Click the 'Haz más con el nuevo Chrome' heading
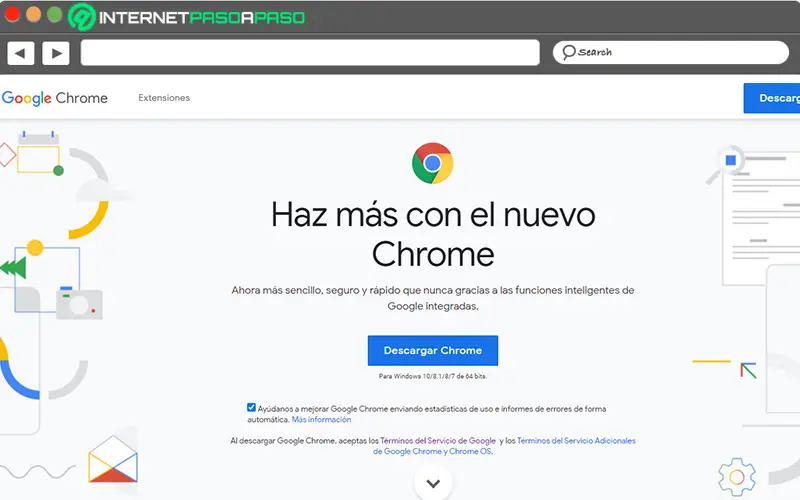The image size is (800, 500). (x=433, y=234)
